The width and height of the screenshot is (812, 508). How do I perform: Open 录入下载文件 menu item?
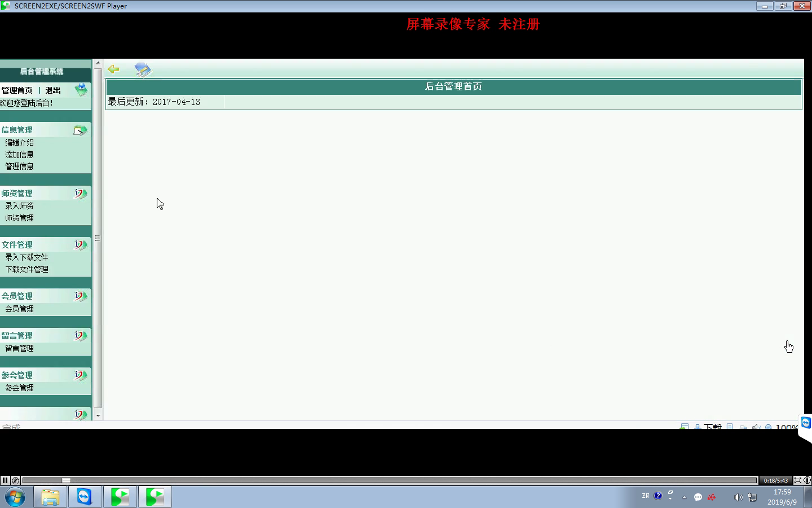(27, 257)
